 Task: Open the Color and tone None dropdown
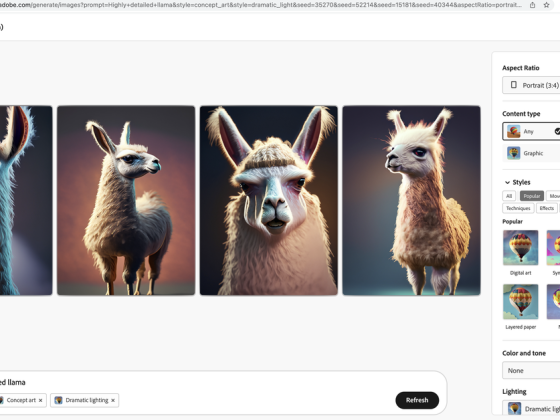(x=531, y=371)
